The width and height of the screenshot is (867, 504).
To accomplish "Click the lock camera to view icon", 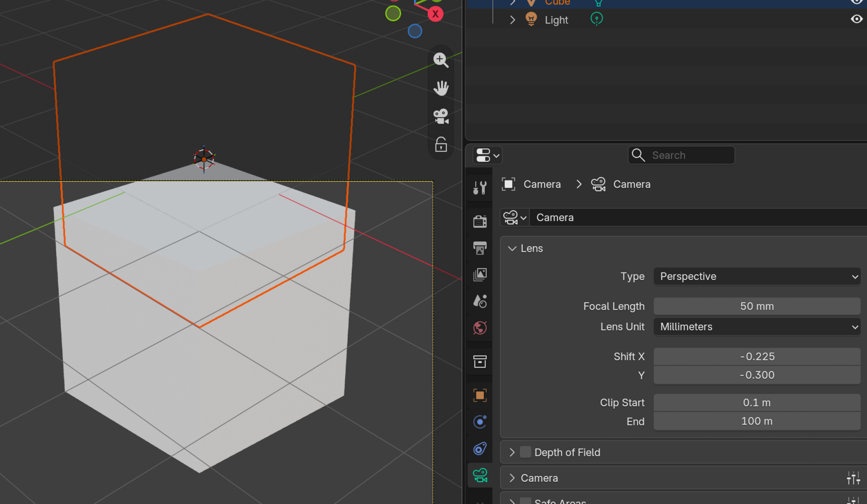I will pos(441,144).
